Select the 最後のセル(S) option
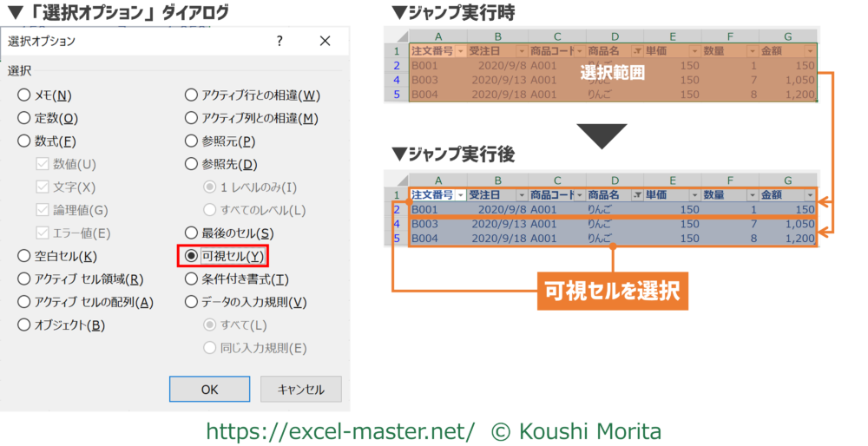 pos(192,233)
